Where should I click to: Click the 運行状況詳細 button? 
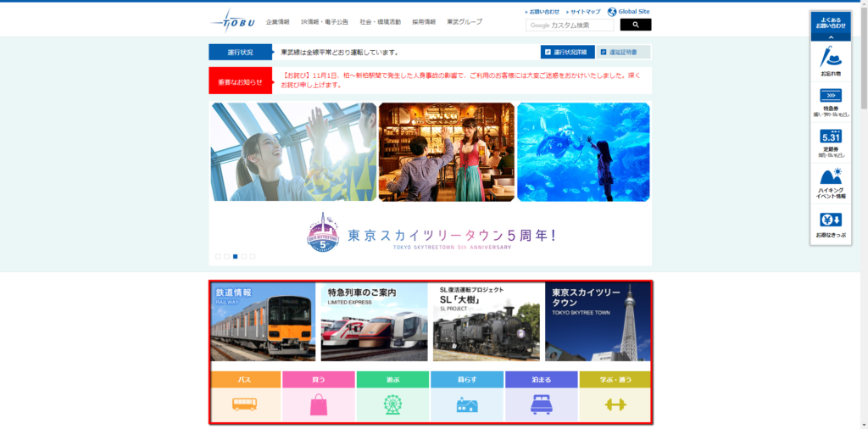567,53
